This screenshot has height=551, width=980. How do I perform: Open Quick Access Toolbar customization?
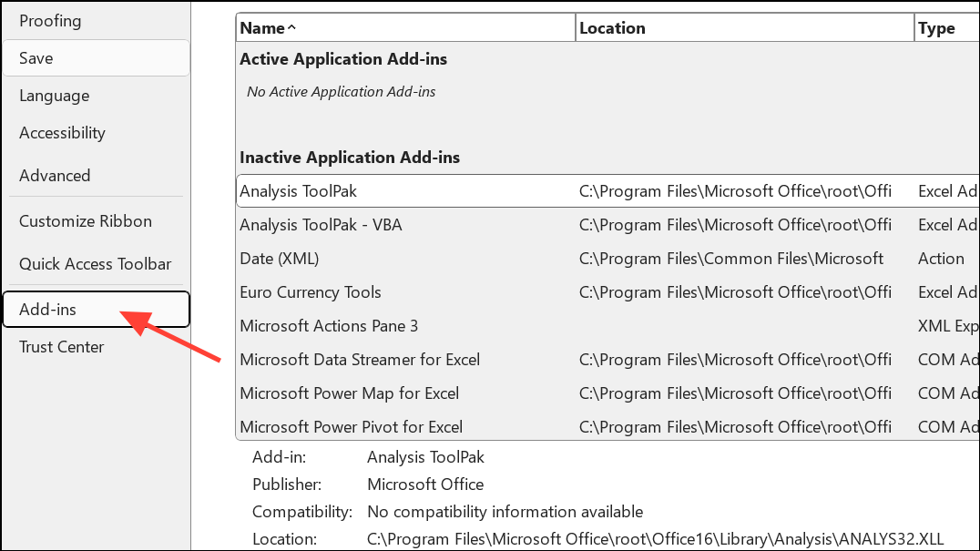95,263
